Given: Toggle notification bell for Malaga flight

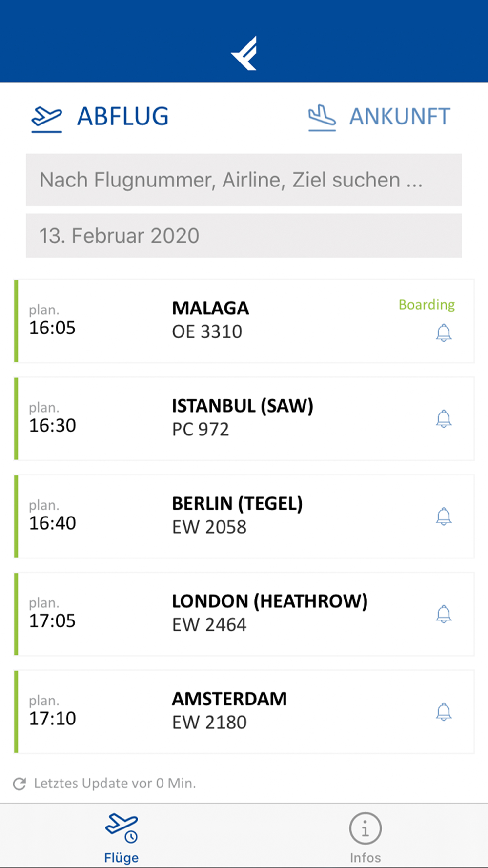Looking at the screenshot, I should click(x=443, y=333).
